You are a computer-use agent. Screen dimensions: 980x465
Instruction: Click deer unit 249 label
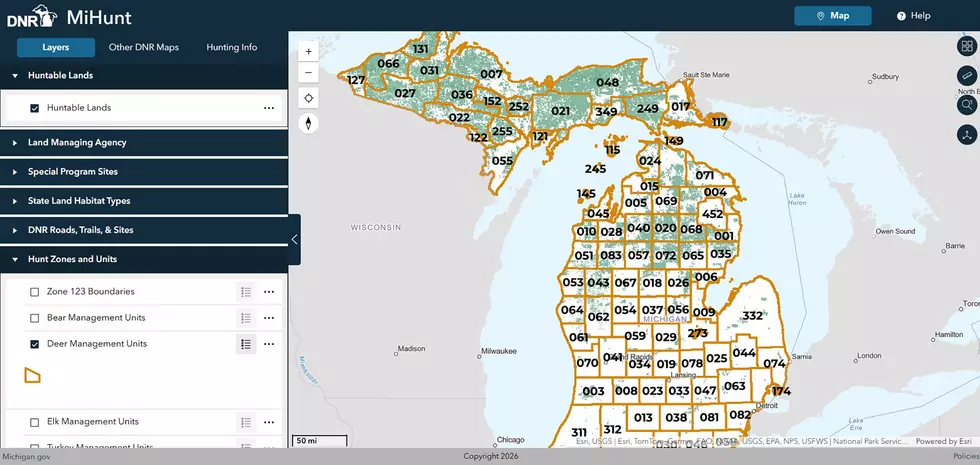pos(648,109)
